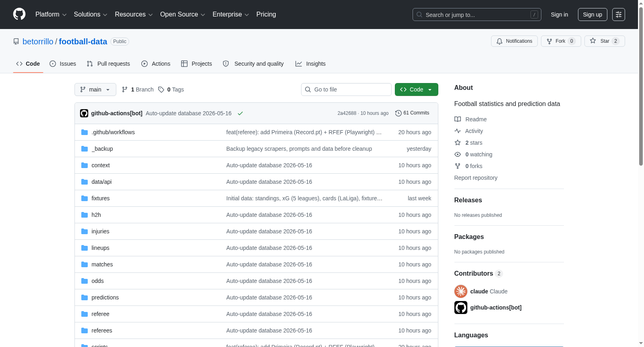Open the data/api folder

[x=101, y=182]
